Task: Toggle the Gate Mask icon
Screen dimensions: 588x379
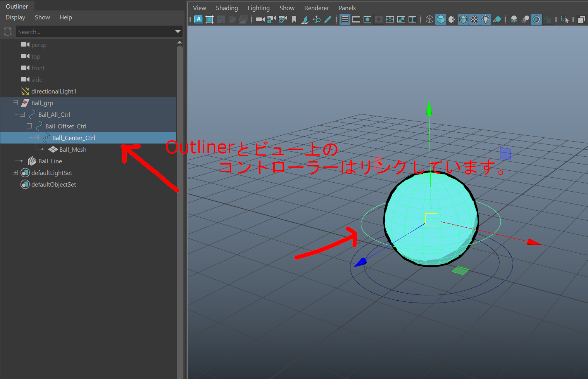Action: [x=379, y=19]
